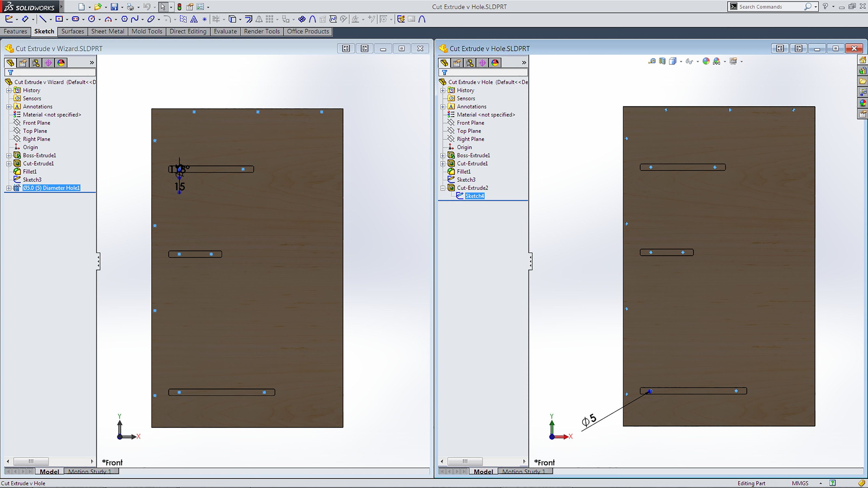The image size is (868, 488).
Task: Open the Edit Appearance color icon
Action: (x=706, y=61)
